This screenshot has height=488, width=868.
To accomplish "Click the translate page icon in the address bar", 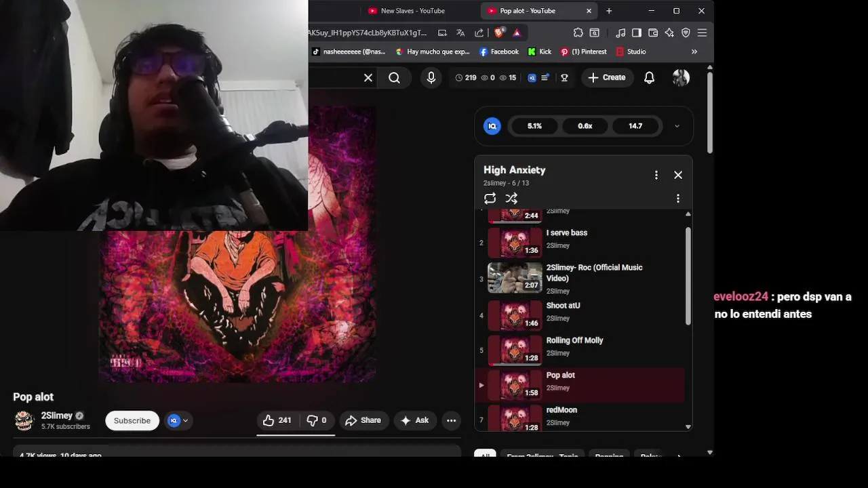I will (x=460, y=33).
